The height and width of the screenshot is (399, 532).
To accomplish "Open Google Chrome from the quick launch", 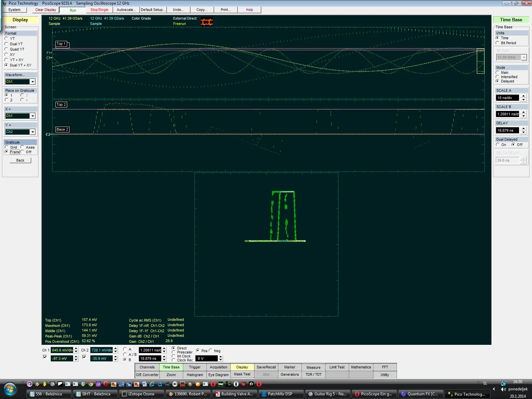I will point(90,384).
